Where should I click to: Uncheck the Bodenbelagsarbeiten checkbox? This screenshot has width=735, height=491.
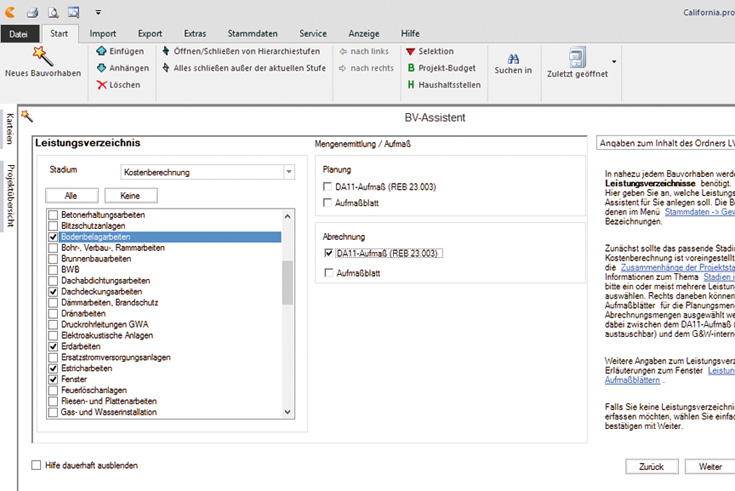tap(54, 238)
